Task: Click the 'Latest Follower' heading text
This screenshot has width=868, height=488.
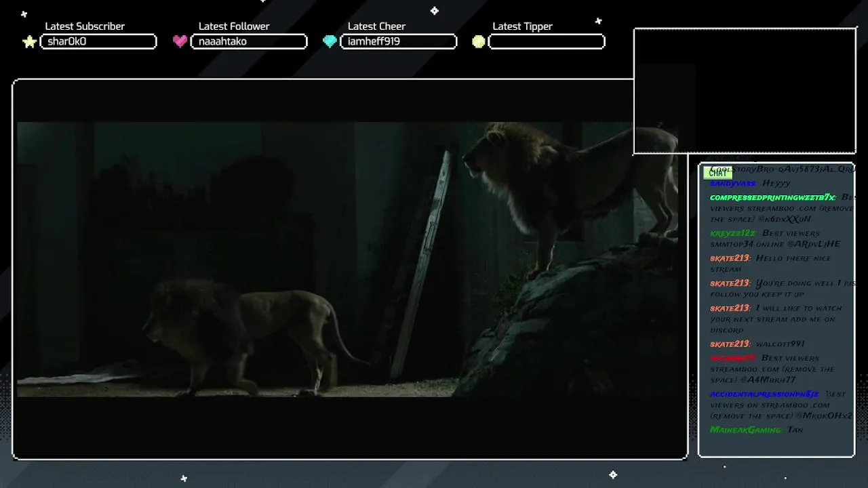Action: (234, 26)
